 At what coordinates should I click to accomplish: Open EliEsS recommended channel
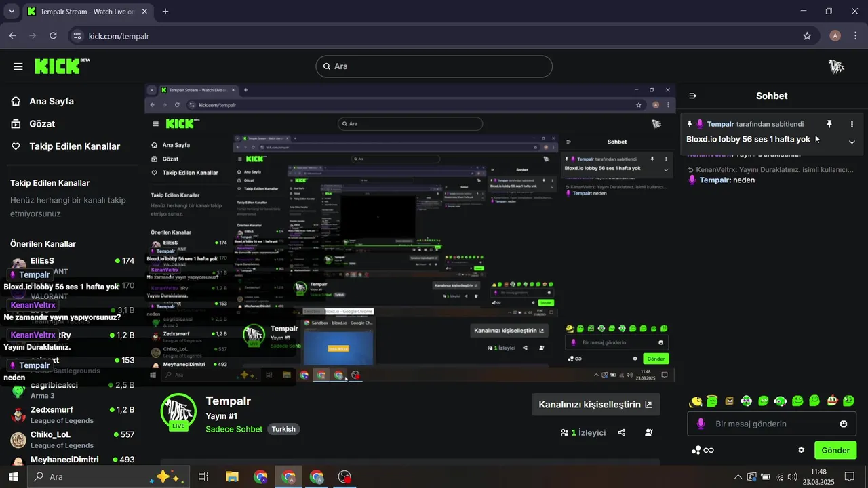[x=72, y=266]
